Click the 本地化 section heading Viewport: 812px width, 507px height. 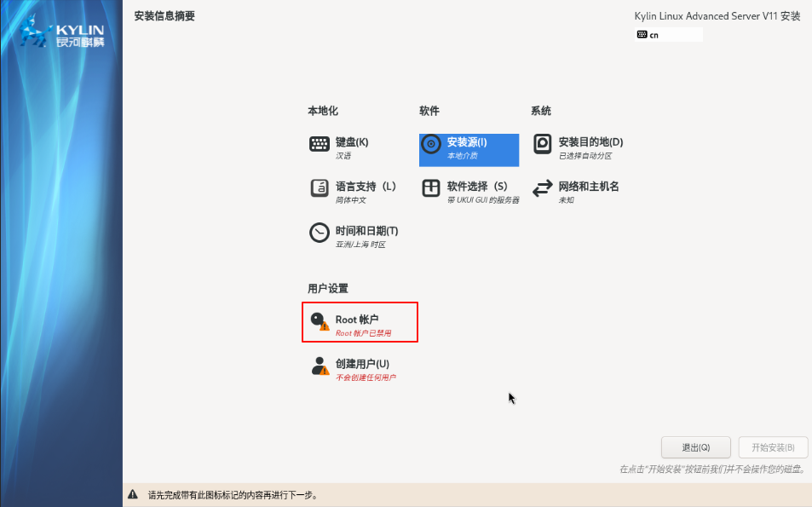(x=323, y=111)
